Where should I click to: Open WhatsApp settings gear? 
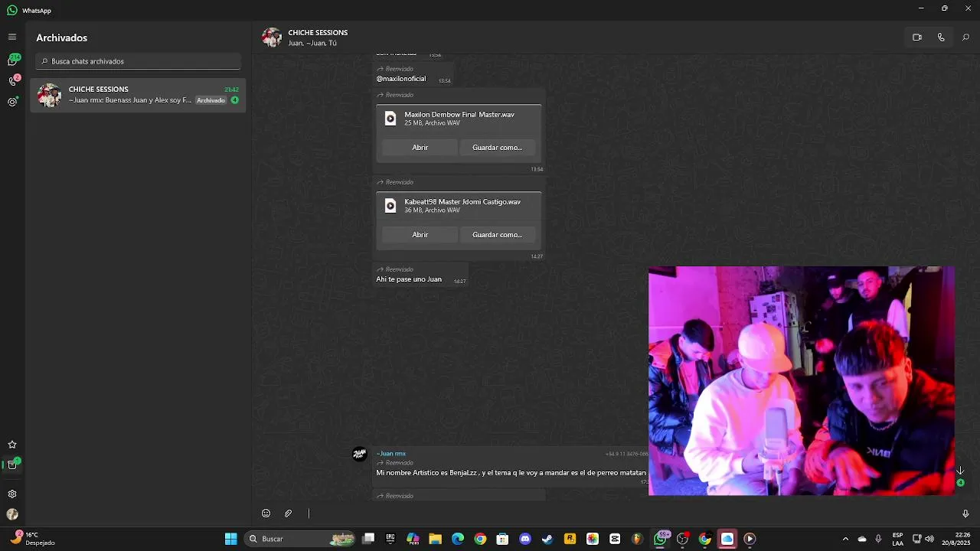[12, 494]
